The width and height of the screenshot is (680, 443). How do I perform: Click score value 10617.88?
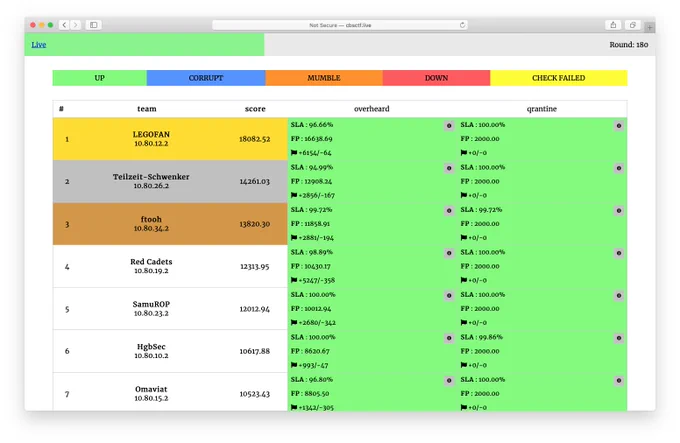click(x=255, y=351)
